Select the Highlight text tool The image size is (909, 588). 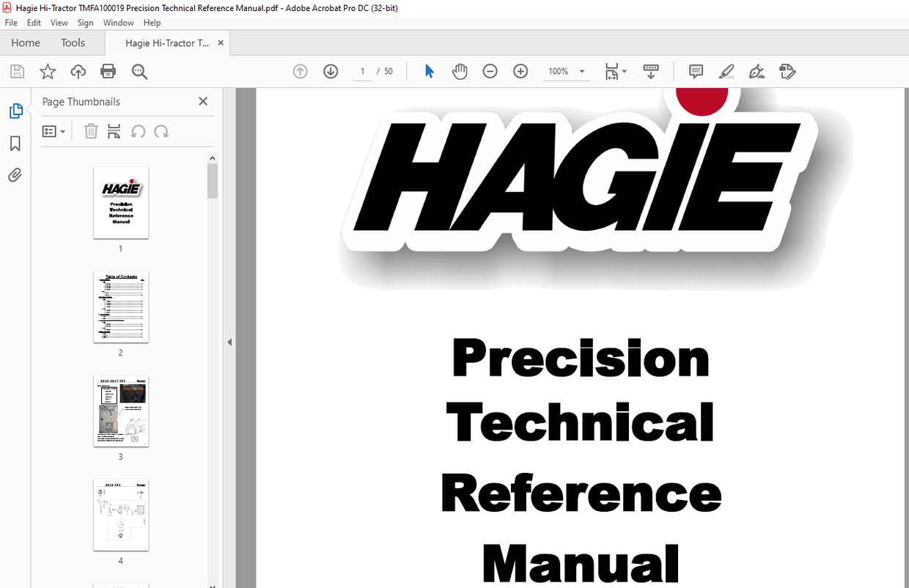726,71
